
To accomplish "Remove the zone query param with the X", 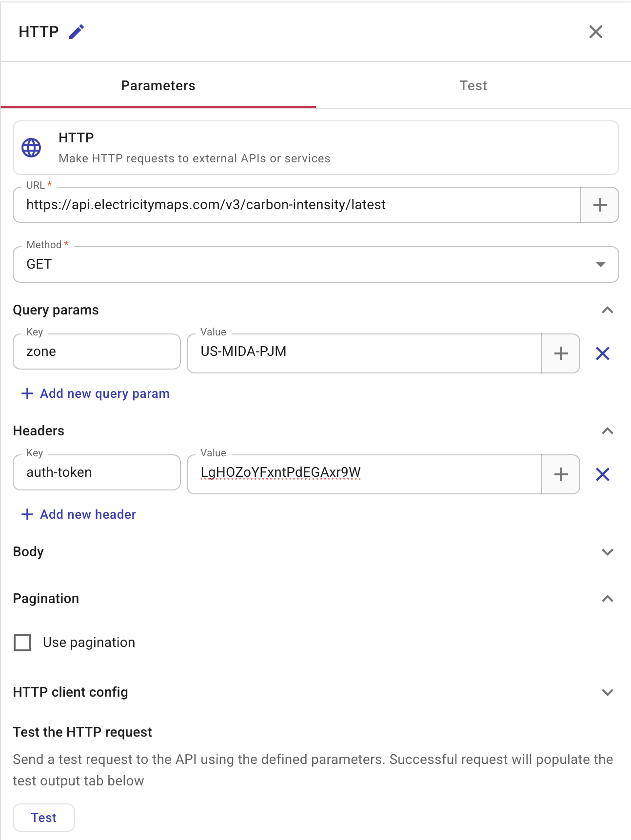I will [x=603, y=353].
